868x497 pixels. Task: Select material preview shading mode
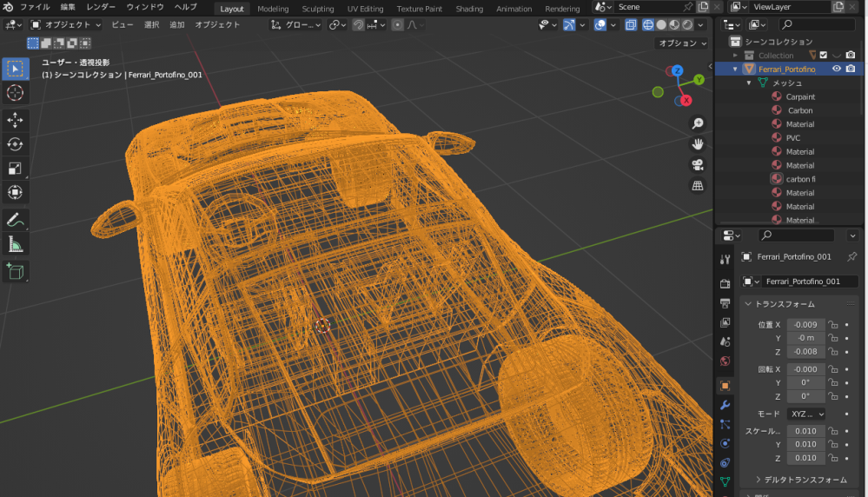tap(674, 25)
